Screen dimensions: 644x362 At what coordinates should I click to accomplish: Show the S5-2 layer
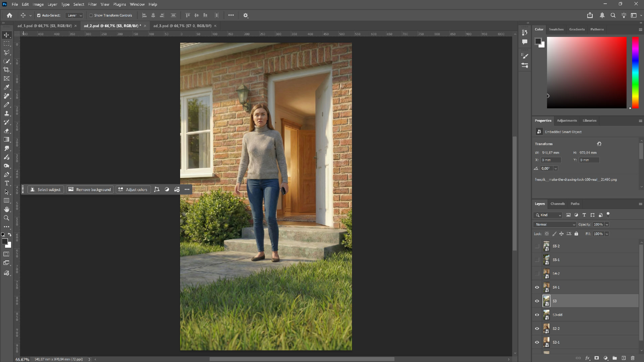pos(537,246)
